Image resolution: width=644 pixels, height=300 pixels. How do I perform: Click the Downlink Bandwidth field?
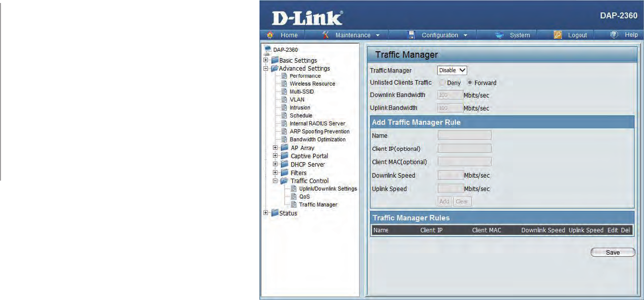coord(450,95)
